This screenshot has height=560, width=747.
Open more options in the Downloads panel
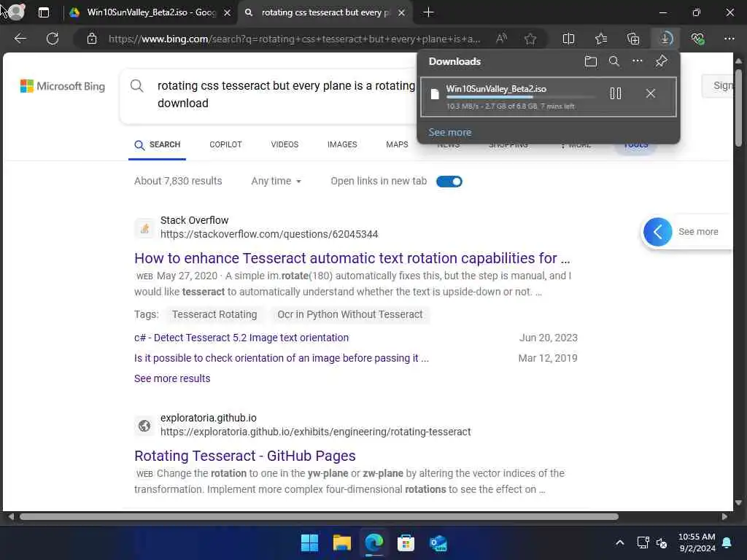[638, 61]
